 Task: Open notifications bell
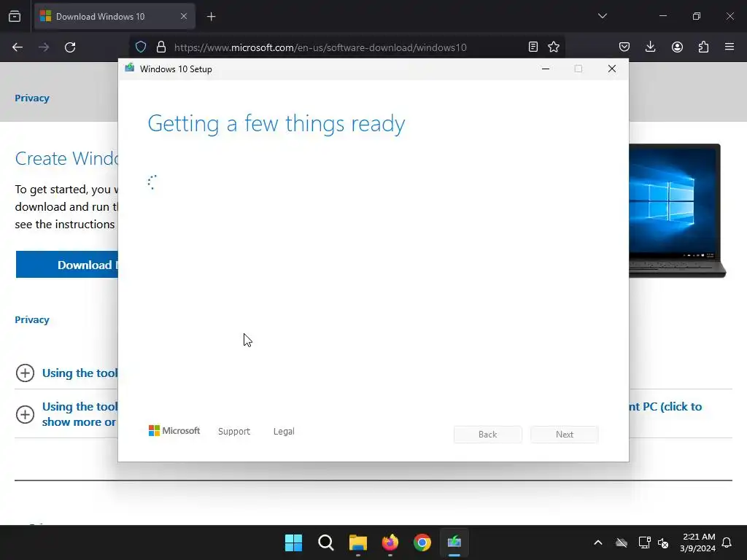[727, 542]
